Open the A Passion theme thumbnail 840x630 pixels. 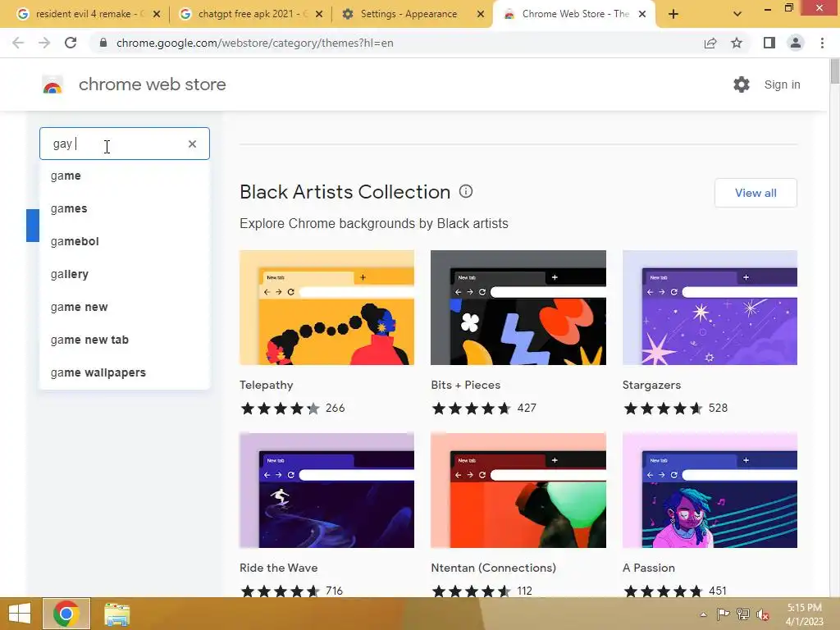[710, 491]
